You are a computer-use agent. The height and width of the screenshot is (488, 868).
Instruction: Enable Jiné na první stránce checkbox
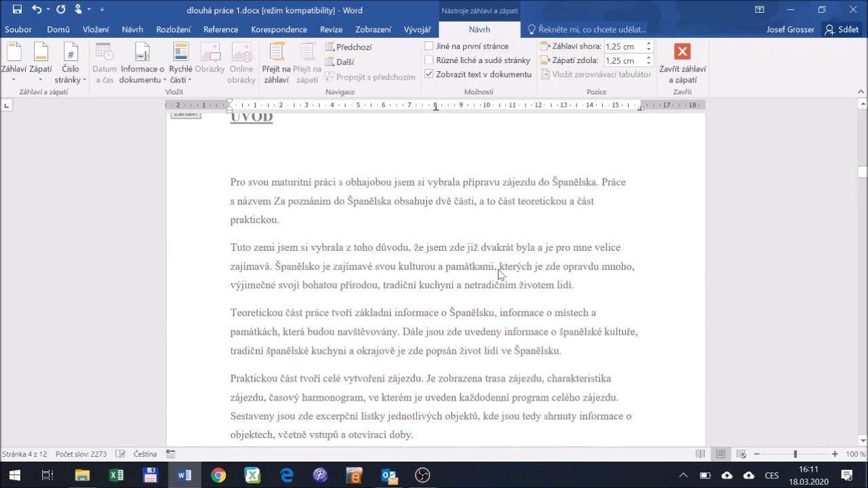(x=429, y=46)
